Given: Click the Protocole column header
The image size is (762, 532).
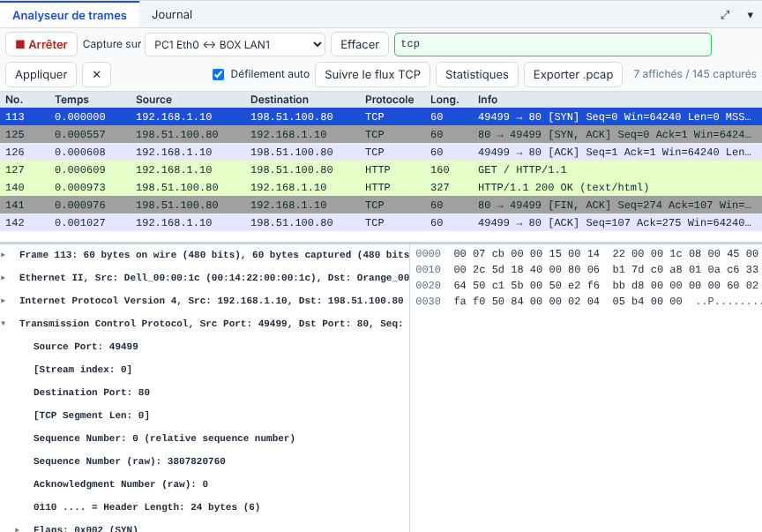Looking at the screenshot, I should [389, 100].
